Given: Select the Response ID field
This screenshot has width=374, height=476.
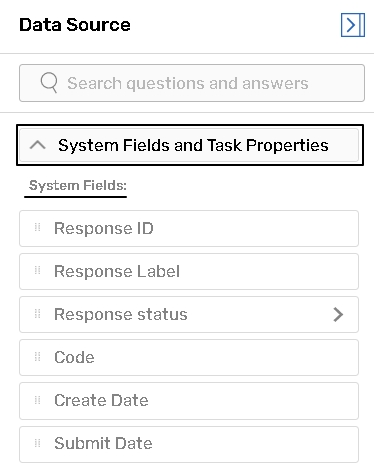Looking at the screenshot, I should click(189, 228).
